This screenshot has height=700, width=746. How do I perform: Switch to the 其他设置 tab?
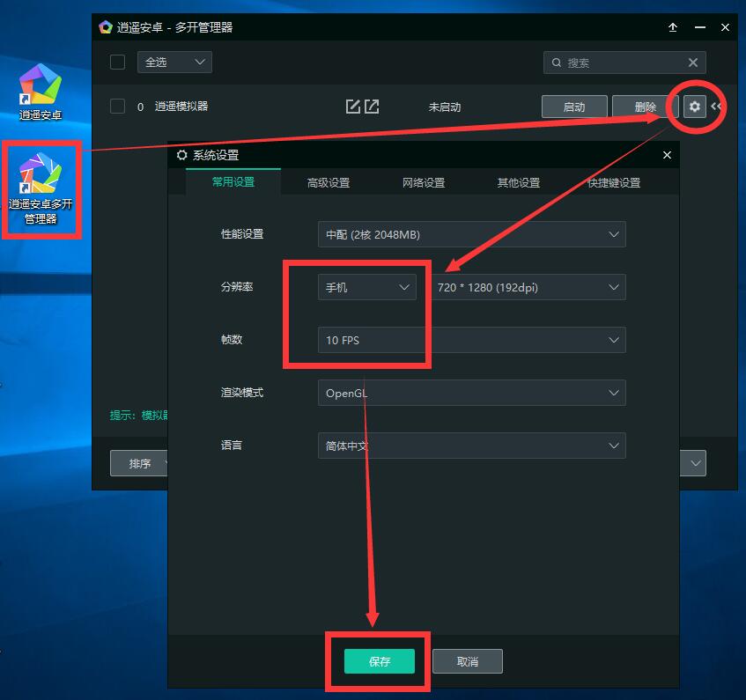[x=519, y=182]
